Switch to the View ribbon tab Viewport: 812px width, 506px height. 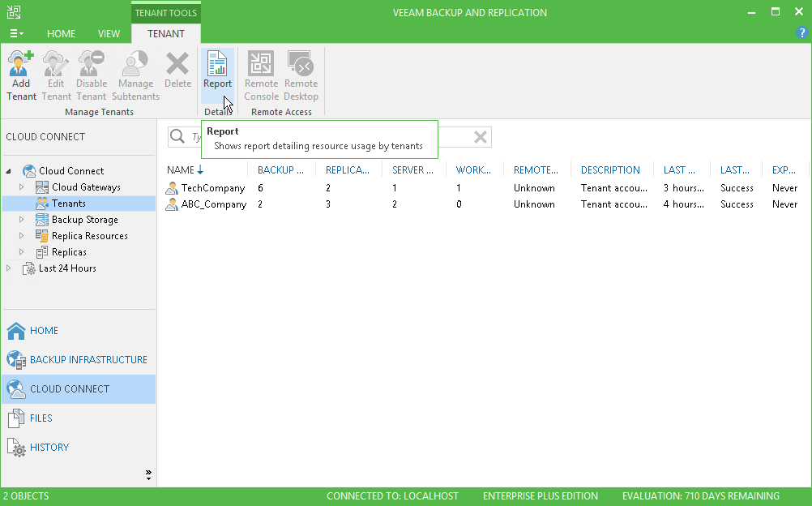pos(109,34)
